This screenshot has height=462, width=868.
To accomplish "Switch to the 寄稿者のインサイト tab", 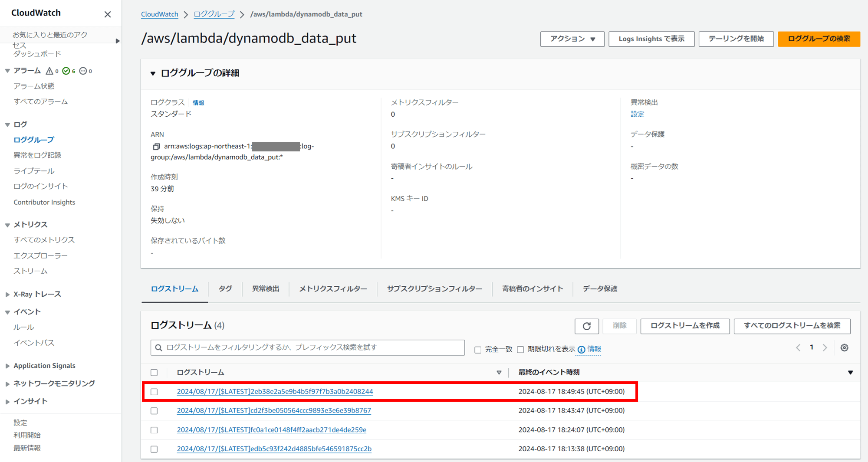I will pyautogui.click(x=533, y=289).
